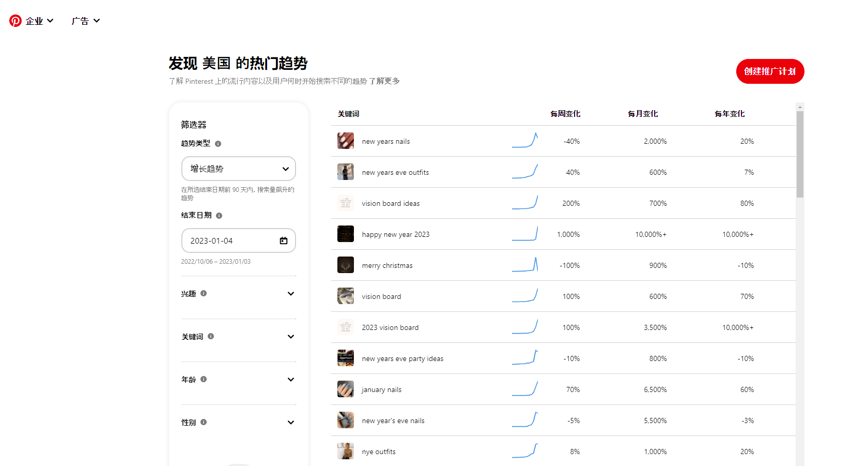Image resolution: width=868 pixels, height=466 pixels.
Task: Open the 企业 menu
Action: [x=39, y=21]
